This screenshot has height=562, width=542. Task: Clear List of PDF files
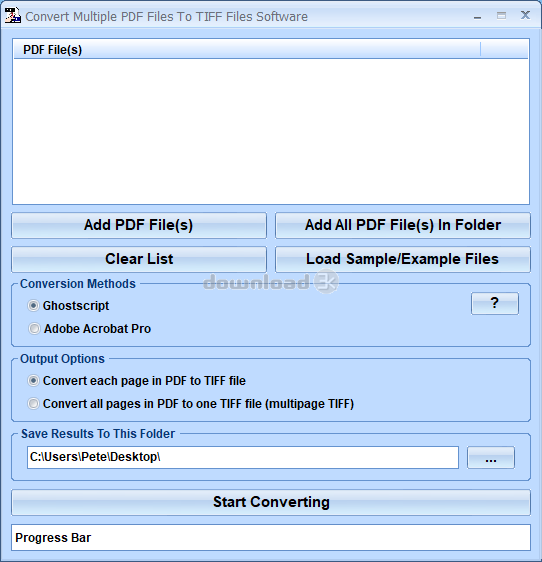click(139, 259)
